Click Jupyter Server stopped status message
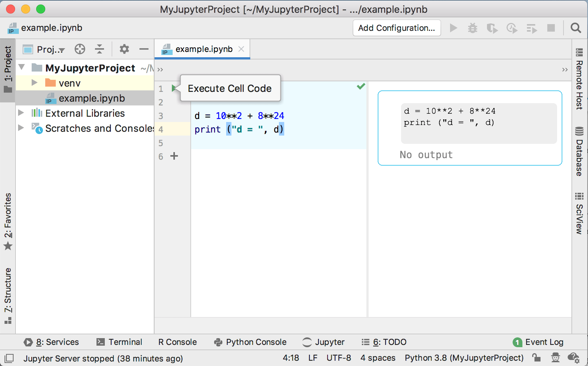The image size is (588, 366). tap(103, 358)
